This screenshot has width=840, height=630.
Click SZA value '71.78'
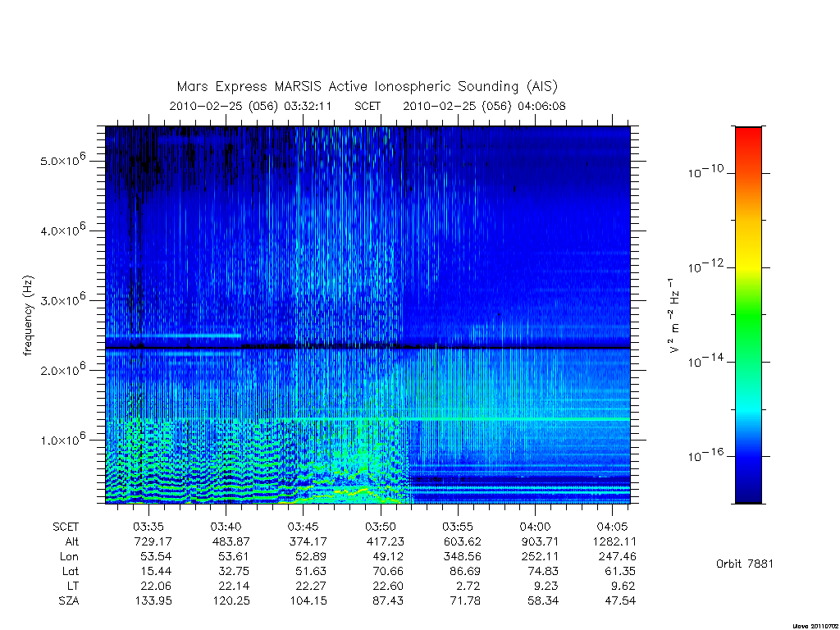tap(466, 601)
